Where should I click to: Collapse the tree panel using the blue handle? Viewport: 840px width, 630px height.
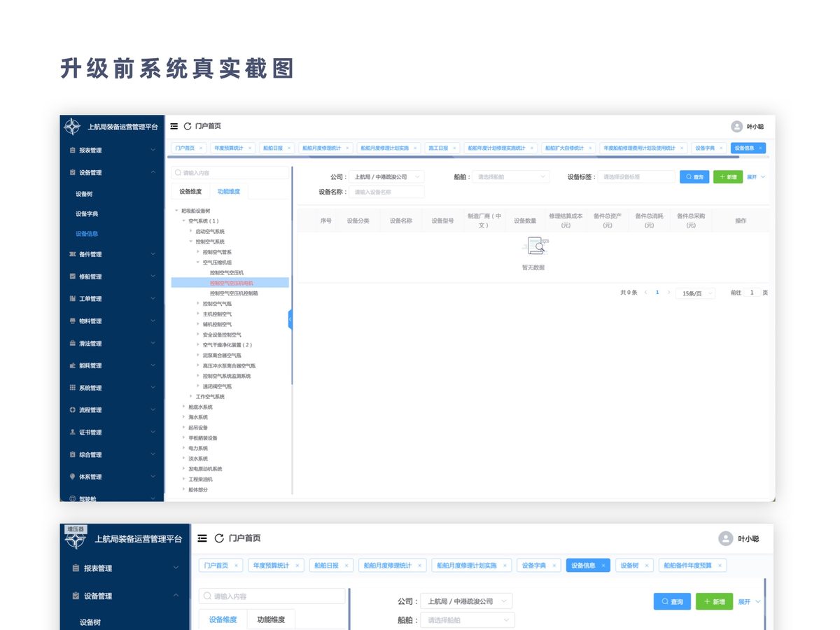point(290,320)
